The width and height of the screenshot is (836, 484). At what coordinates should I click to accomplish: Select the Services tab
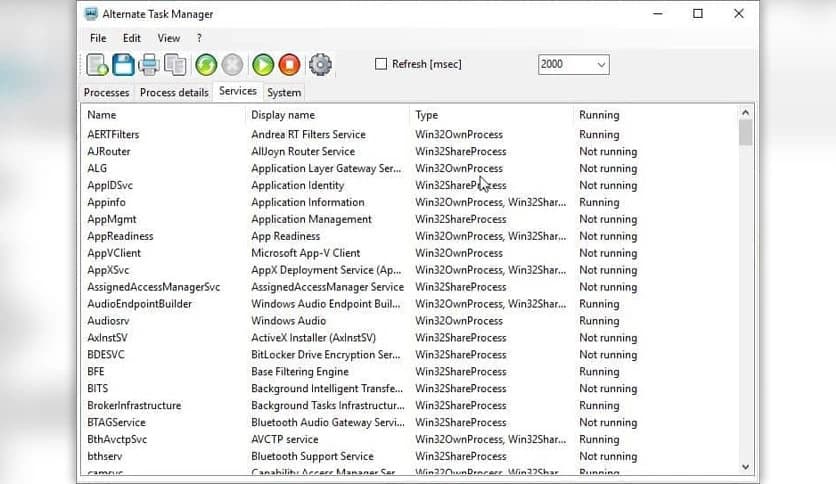click(238, 91)
